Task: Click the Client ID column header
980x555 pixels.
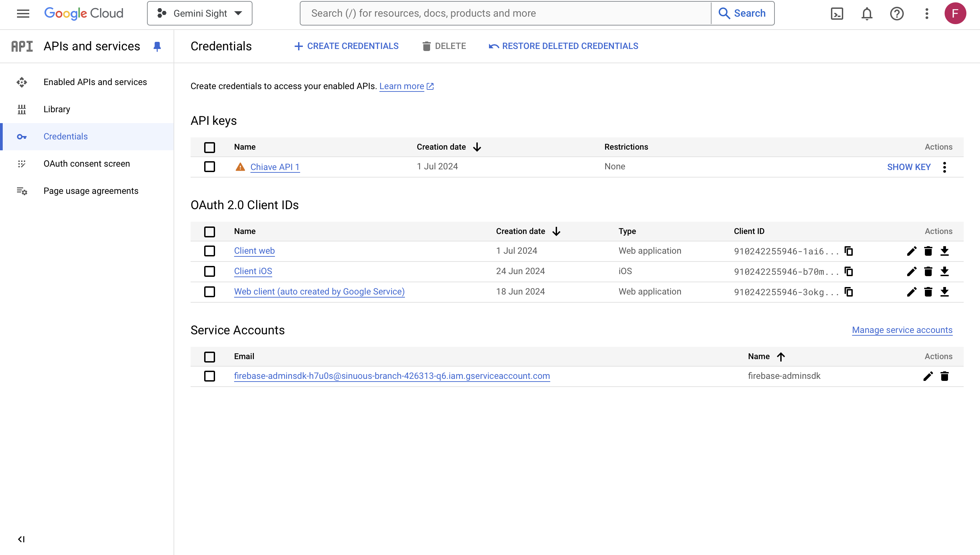Action: pos(749,231)
